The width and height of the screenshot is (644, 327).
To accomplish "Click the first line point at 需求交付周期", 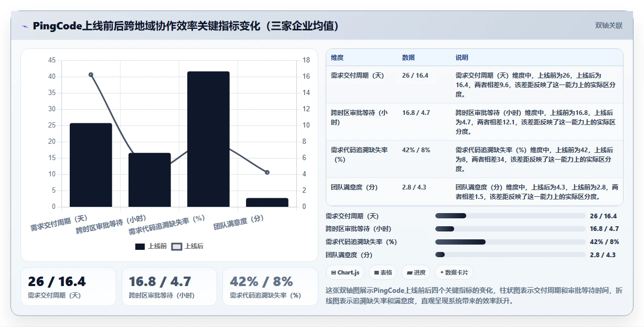I will (x=91, y=75).
